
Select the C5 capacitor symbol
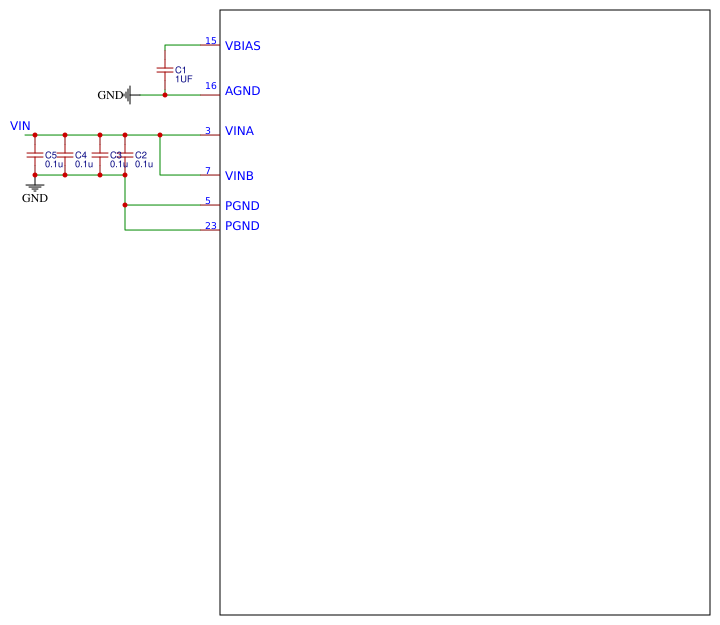(35, 155)
